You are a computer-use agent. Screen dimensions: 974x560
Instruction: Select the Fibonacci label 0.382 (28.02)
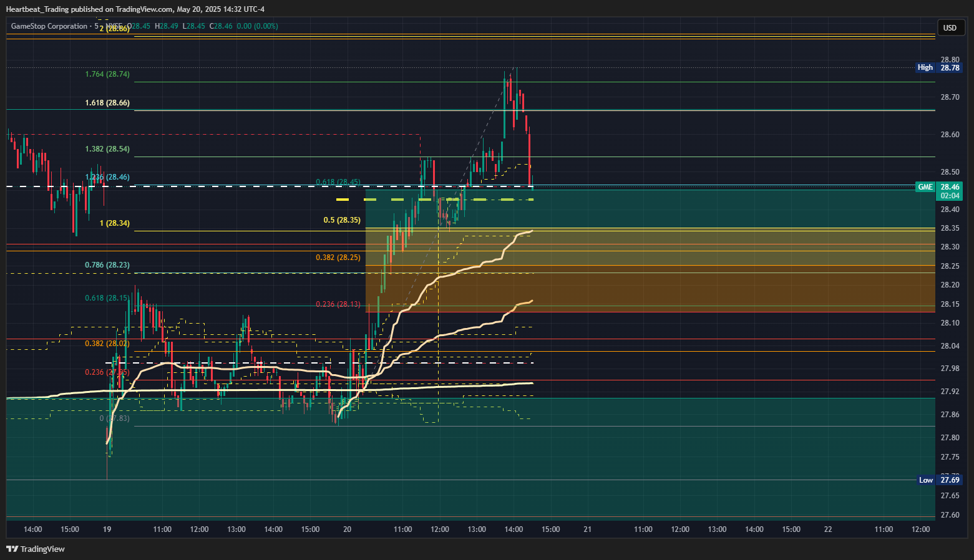(107, 344)
